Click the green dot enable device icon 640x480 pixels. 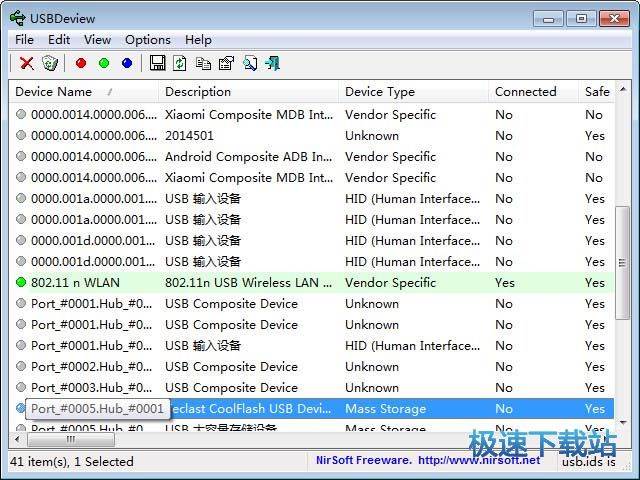104,63
